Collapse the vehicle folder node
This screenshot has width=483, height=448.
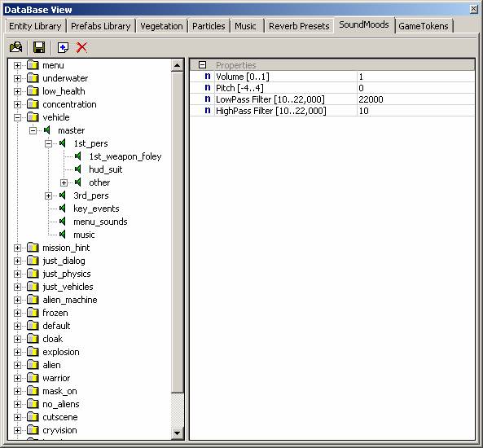coord(18,117)
